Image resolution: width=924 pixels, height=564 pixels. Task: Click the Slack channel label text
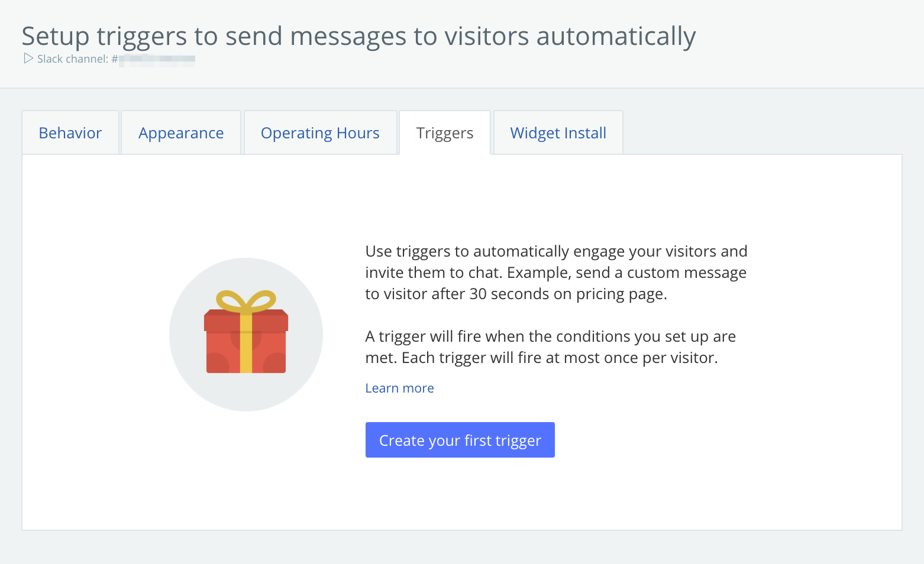coord(73,59)
